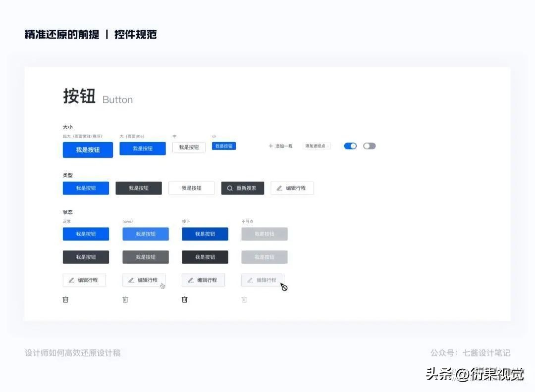This screenshot has height=392, width=535.
Task: Click the pencil icon in disabled 编辑行程 button
Action: point(249,280)
